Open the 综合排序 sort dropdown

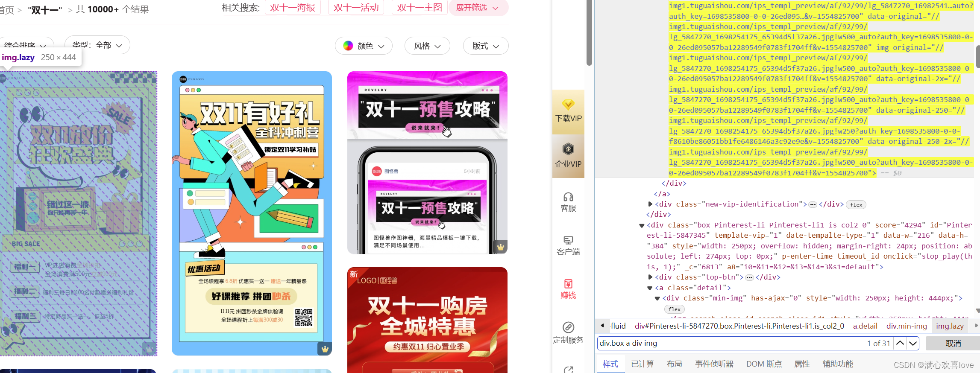click(26, 45)
